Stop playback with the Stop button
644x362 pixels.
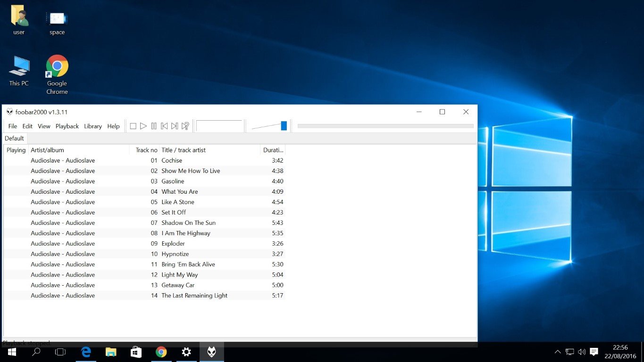pyautogui.click(x=133, y=126)
